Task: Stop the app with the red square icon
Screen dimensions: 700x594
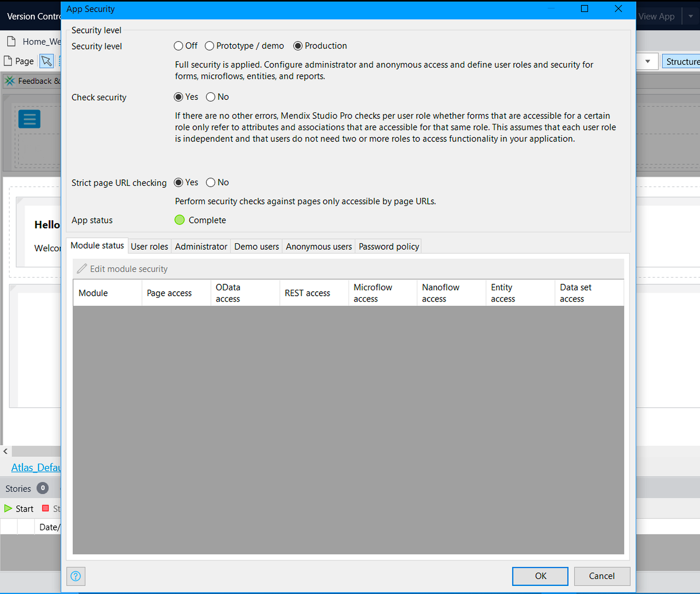Action: 45,508
